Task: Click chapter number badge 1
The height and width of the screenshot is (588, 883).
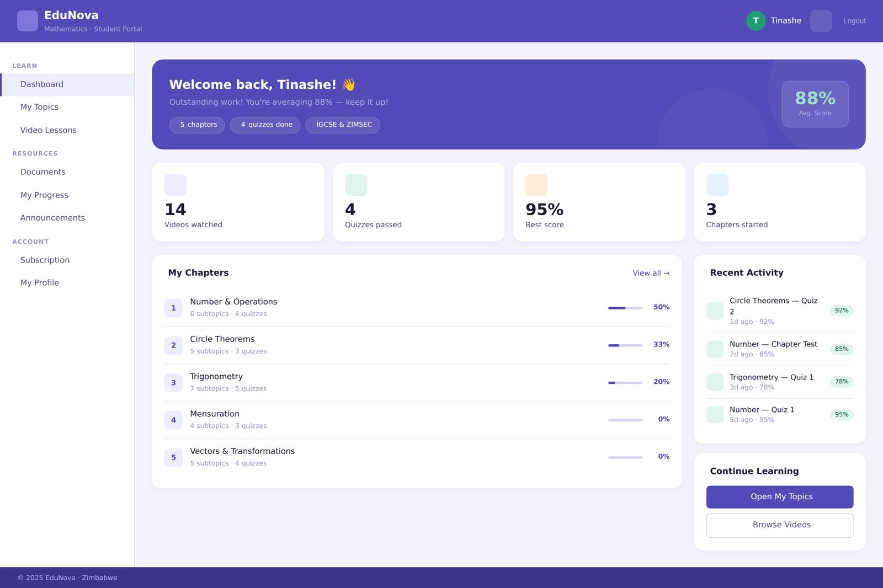Action: coord(173,308)
